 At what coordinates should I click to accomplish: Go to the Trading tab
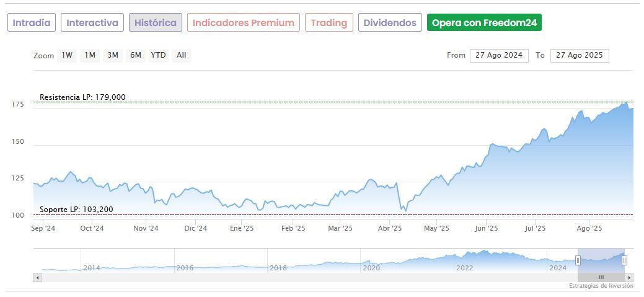tap(329, 23)
